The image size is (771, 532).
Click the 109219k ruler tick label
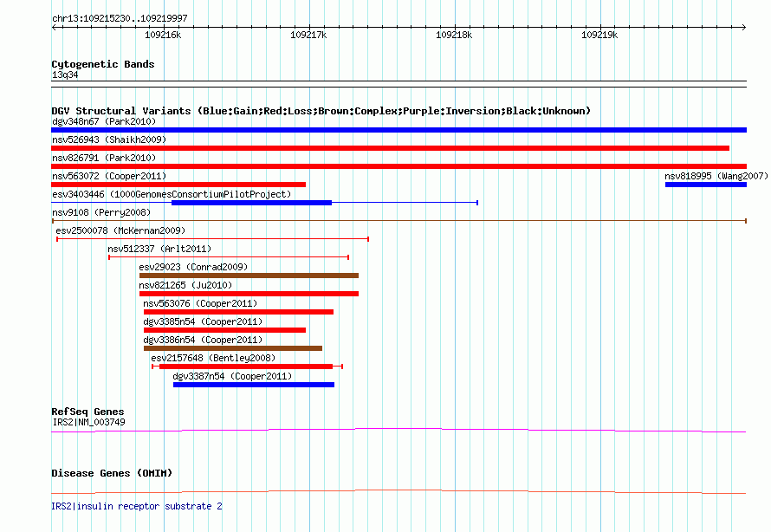[599, 35]
